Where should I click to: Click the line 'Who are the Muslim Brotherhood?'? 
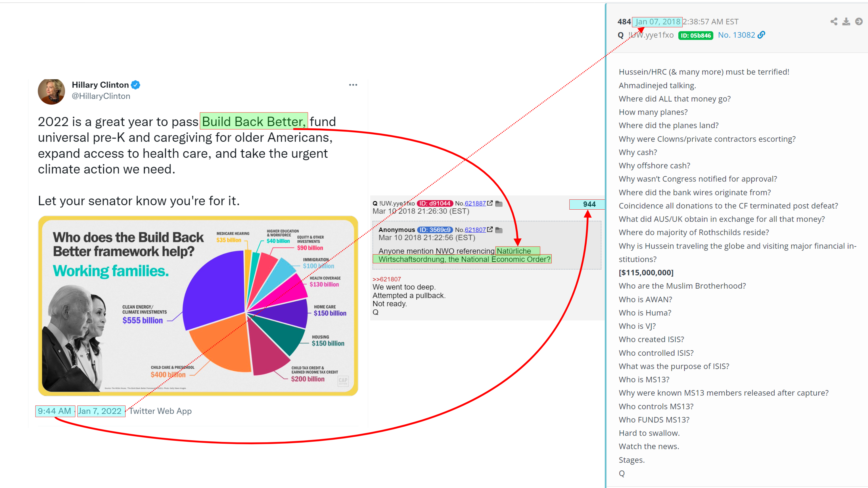(x=682, y=286)
